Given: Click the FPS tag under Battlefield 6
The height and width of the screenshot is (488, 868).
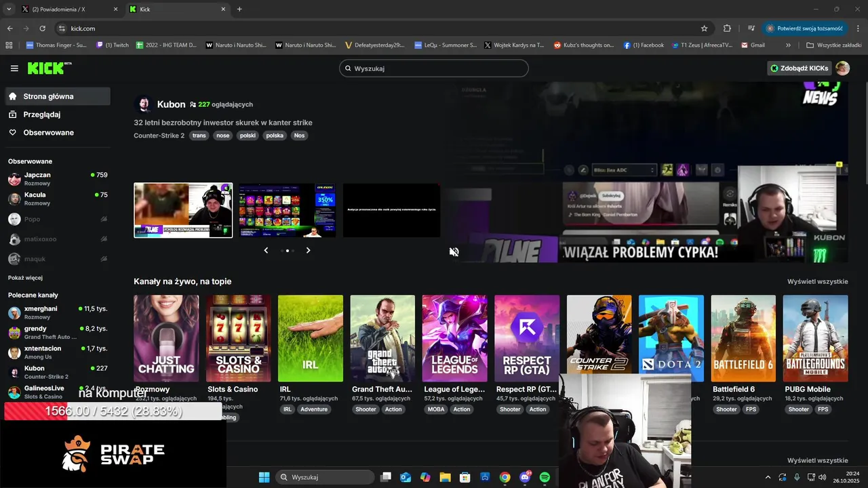Looking at the screenshot, I should (751, 409).
